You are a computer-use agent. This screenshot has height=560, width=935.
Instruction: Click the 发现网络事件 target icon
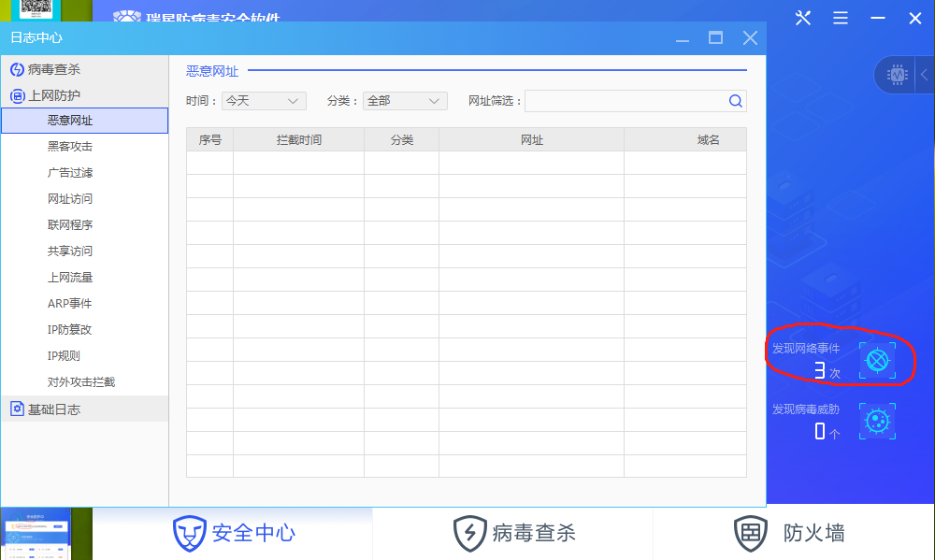[x=877, y=360]
